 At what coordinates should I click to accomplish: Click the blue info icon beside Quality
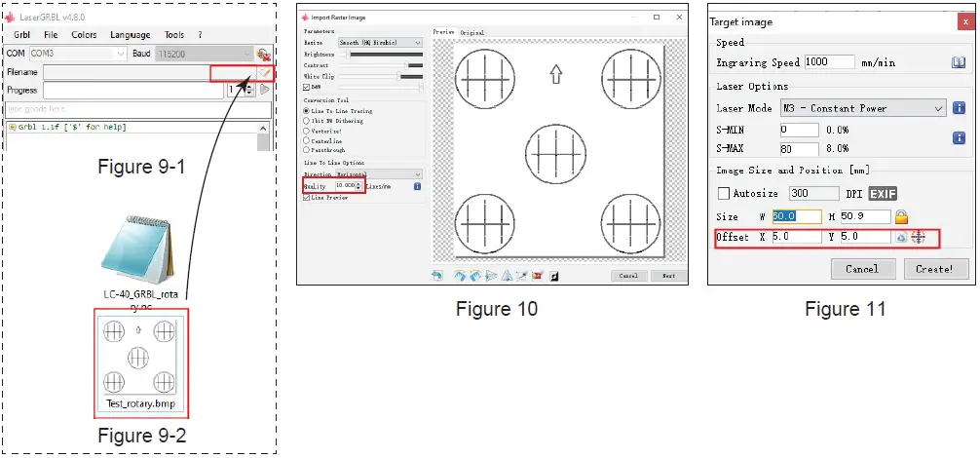(417, 186)
